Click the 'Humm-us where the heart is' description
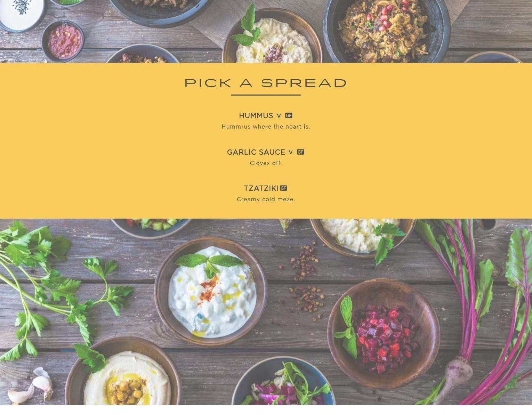 click(x=266, y=127)
